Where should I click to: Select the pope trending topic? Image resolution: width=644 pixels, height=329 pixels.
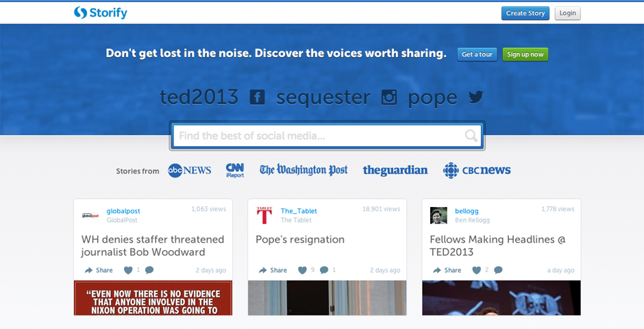[x=432, y=99]
